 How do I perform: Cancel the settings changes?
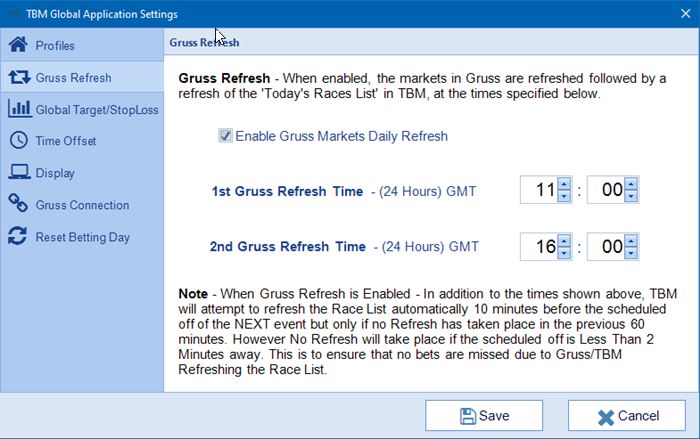tap(627, 416)
